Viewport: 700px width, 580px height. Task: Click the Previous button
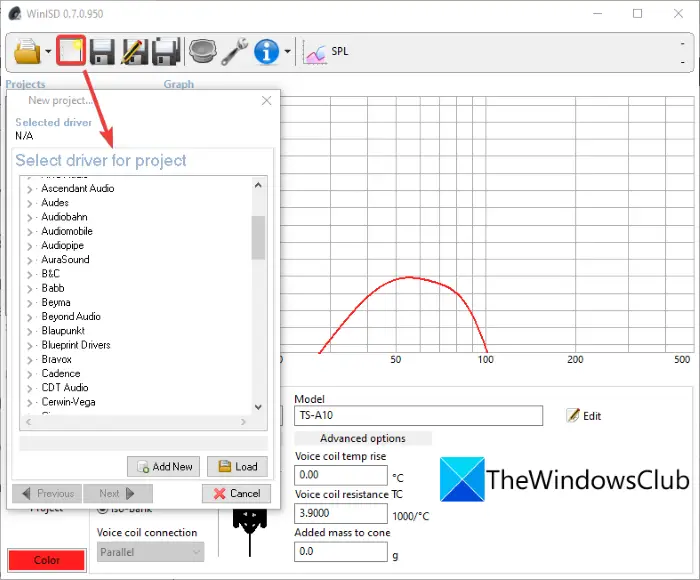tap(47, 493)
